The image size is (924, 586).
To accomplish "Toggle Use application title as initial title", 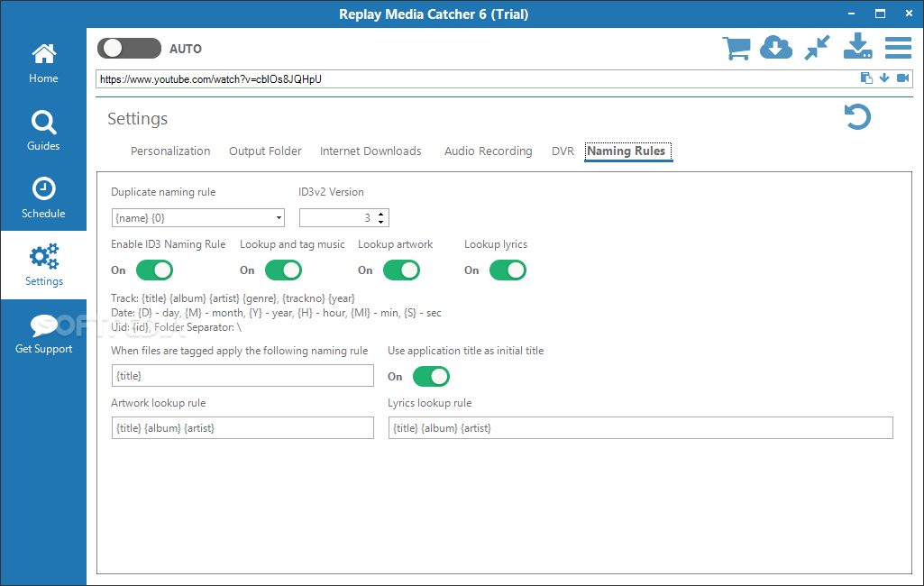I will (x=432, y=376).
